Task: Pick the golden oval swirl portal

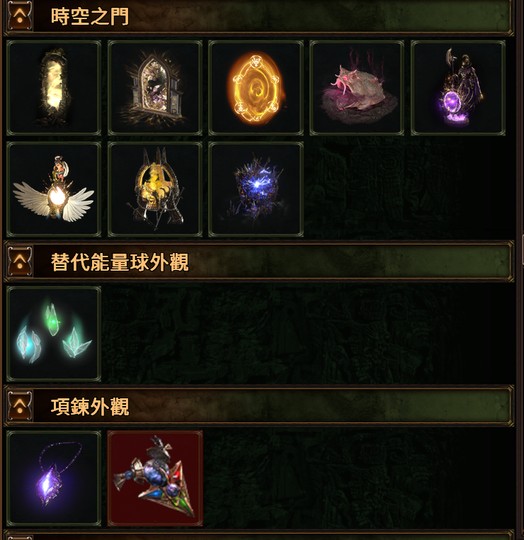Action: click(256, 88)
